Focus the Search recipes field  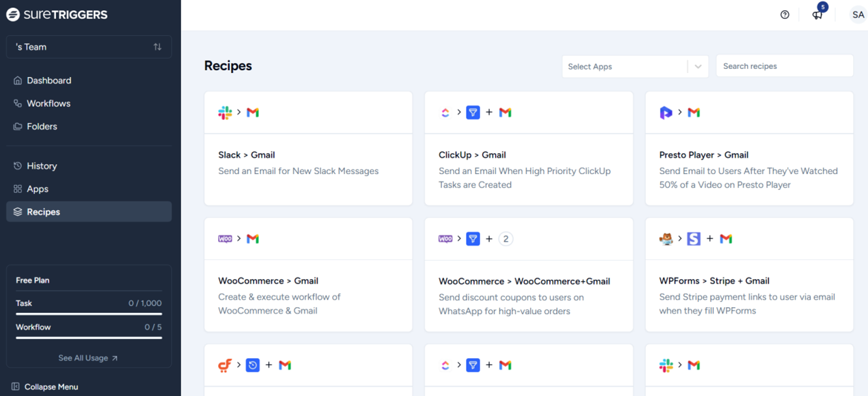[784, 66]
